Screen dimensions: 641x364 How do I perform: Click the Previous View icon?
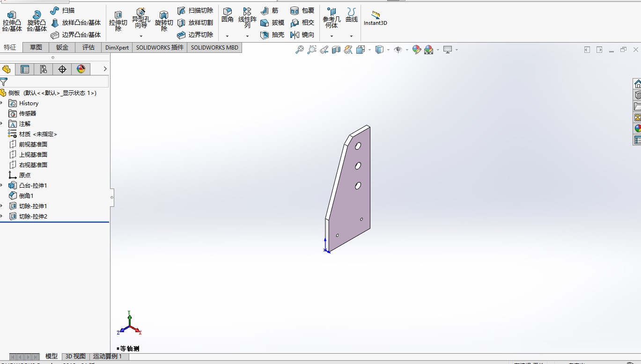(324, 50)
